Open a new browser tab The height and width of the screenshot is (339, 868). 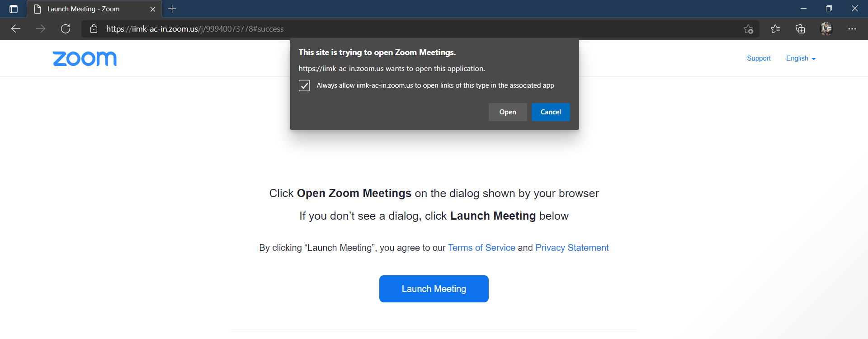[x=172, y=9]
